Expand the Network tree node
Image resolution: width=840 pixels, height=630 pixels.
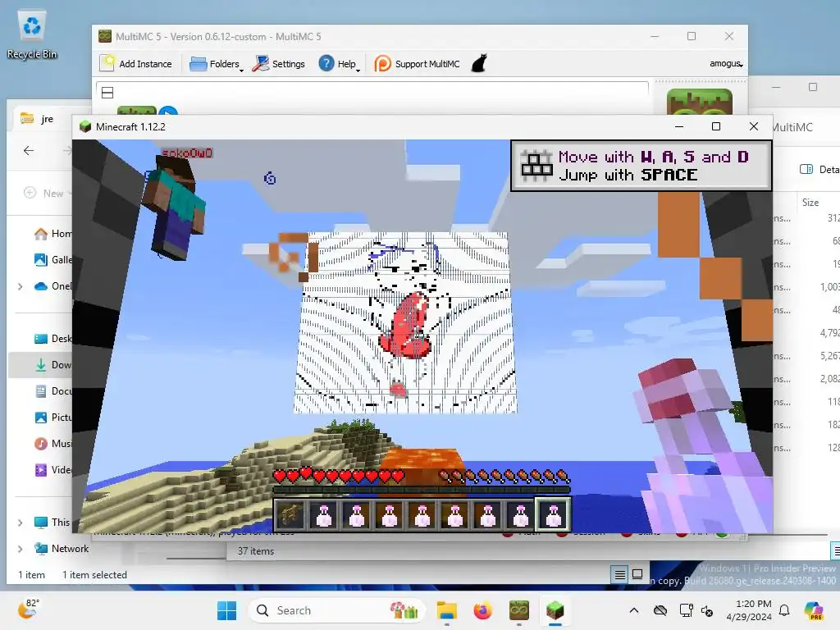[21, 549]
